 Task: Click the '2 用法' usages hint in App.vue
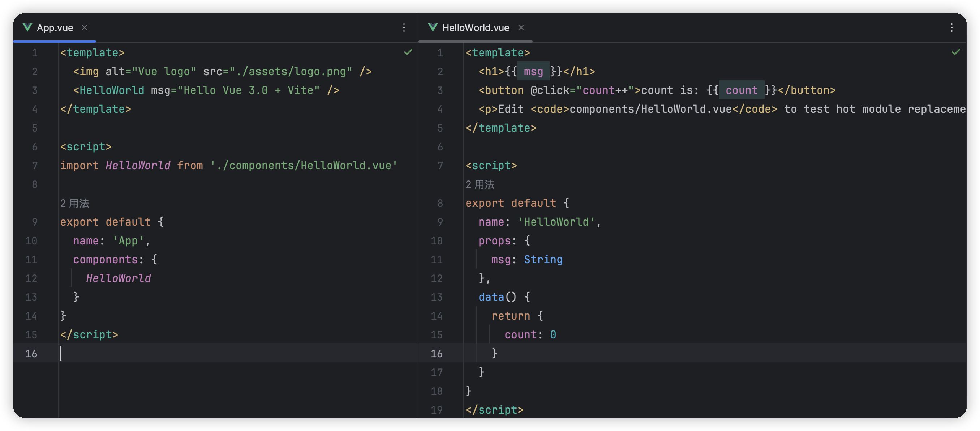point(74,203)
